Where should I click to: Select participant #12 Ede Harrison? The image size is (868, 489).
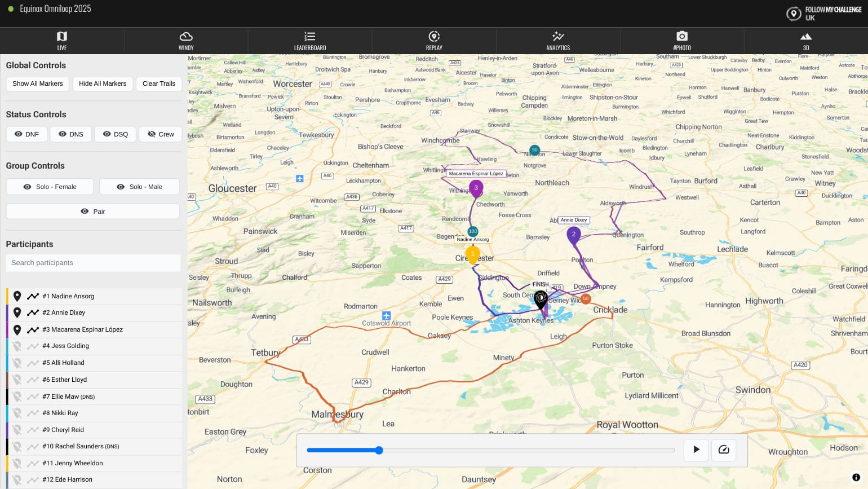point(67,479)
